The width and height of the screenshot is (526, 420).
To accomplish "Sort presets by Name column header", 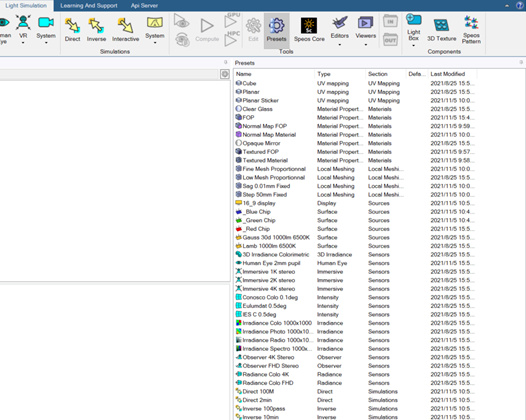I will [x=274, y=74].
